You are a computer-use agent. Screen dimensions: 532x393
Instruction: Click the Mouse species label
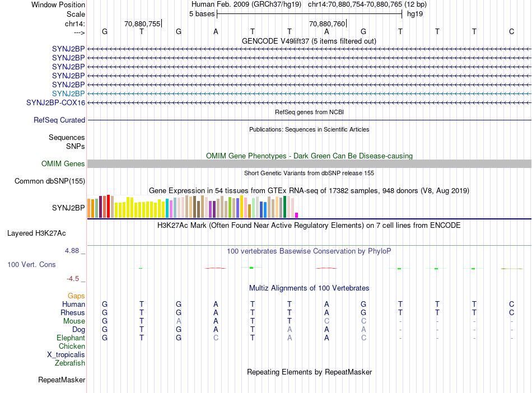(74, 321)
